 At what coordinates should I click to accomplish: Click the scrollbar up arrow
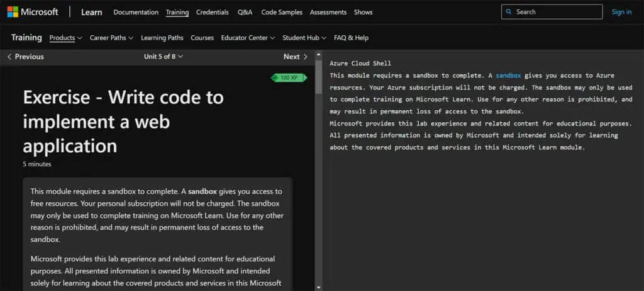(x=318, y=54)
